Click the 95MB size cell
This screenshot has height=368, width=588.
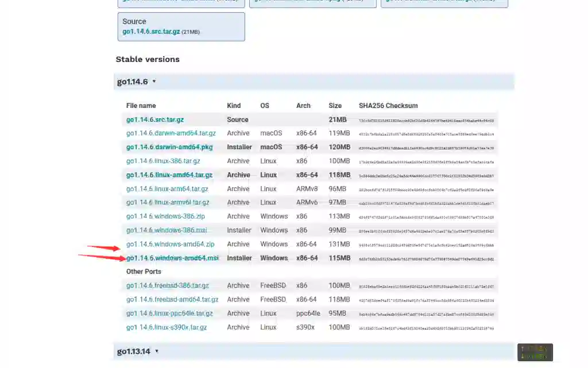[338, 313]
